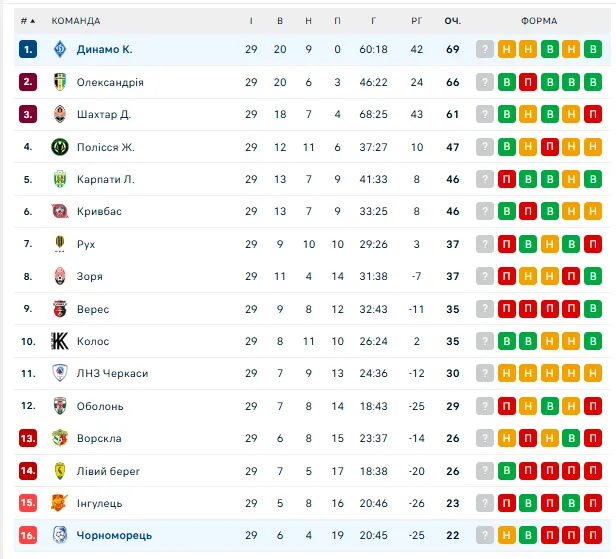Open the ЛНЗ Черкаси team page

[112, 373]
